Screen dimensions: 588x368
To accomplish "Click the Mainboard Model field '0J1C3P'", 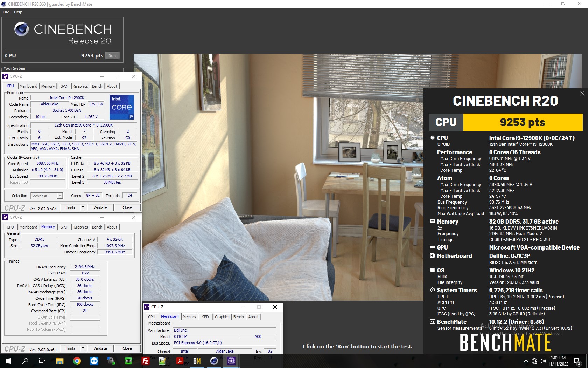I will point(206,336).
